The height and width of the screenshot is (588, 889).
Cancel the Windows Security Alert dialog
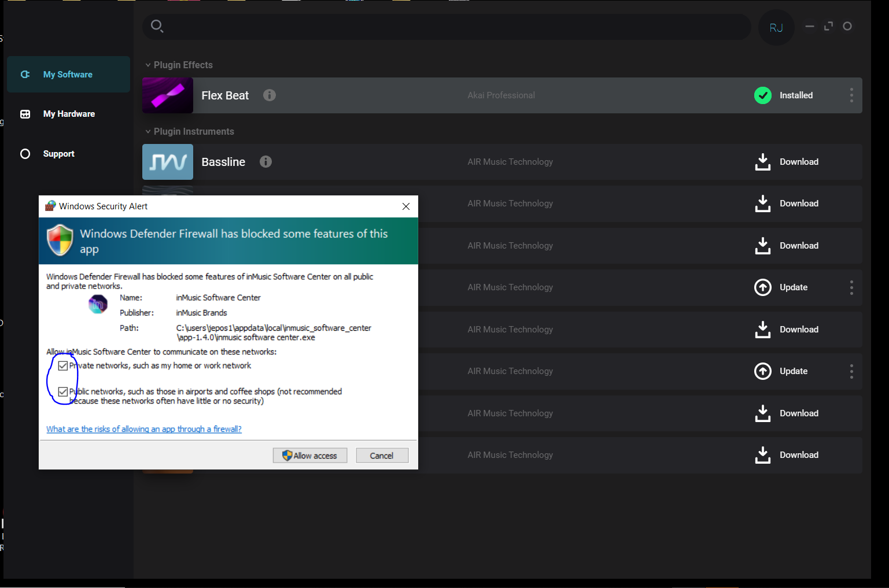(382, 456)
